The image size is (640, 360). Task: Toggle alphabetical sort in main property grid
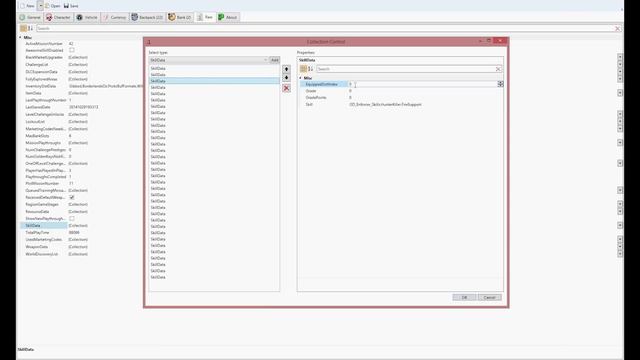coord(30,28)
